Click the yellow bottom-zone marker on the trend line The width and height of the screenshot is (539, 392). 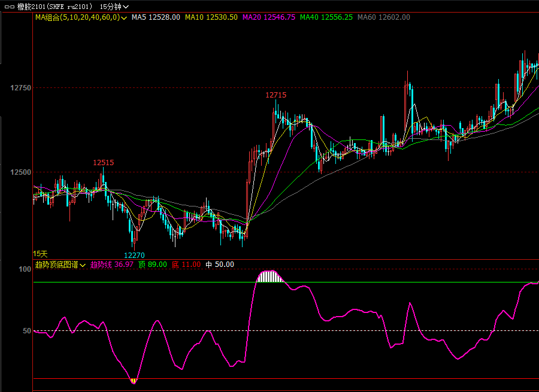click(134, 381)
